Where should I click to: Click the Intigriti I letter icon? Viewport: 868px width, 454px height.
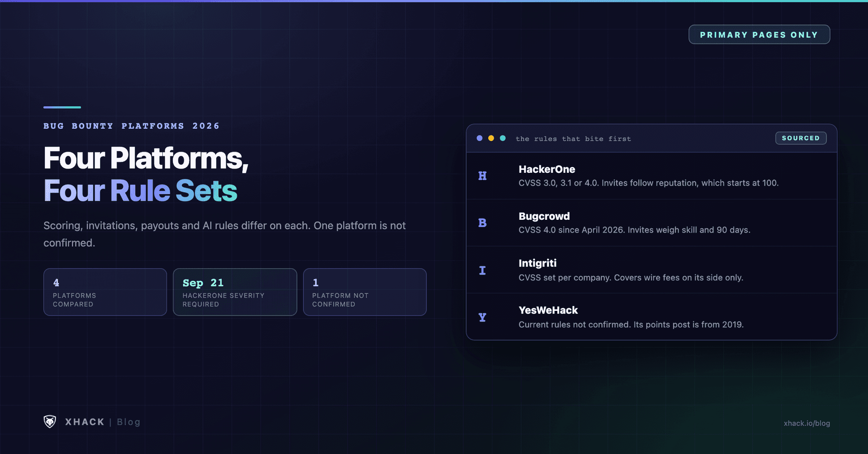point(482,270)
